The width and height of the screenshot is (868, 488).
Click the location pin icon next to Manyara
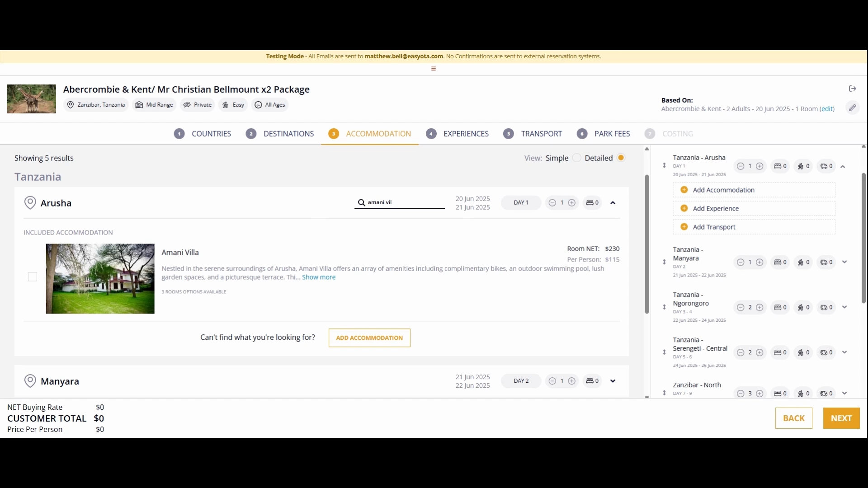coord(30,381)
